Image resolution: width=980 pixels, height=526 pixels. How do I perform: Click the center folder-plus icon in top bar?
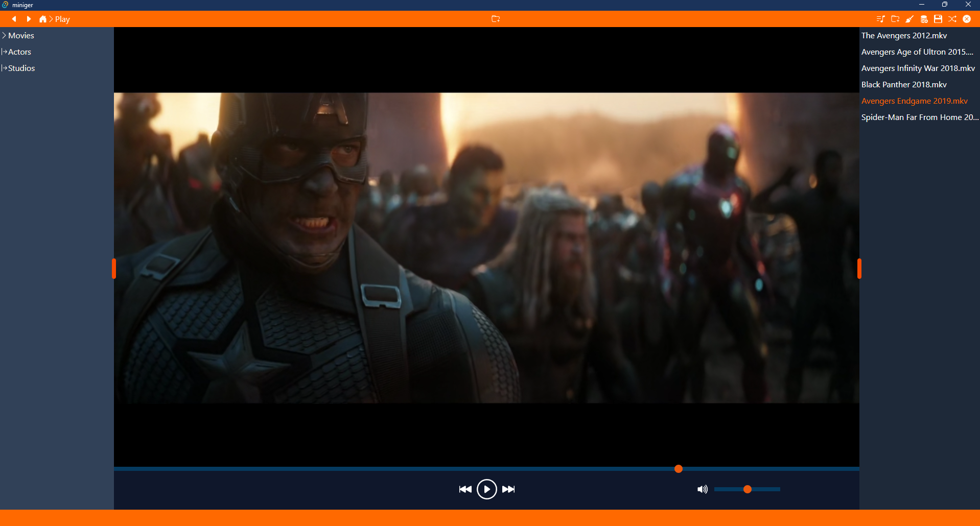click(495, 19)
